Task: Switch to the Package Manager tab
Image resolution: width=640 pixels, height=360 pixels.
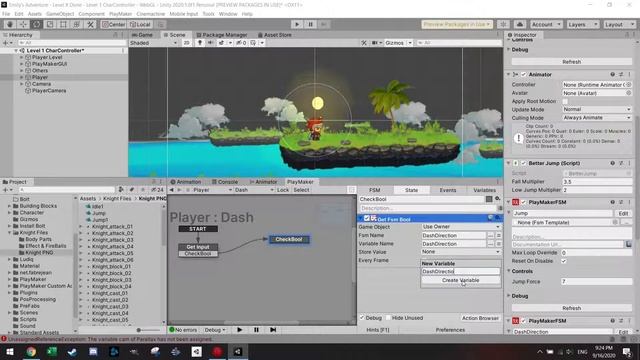Action: click(x=222, y=35)
